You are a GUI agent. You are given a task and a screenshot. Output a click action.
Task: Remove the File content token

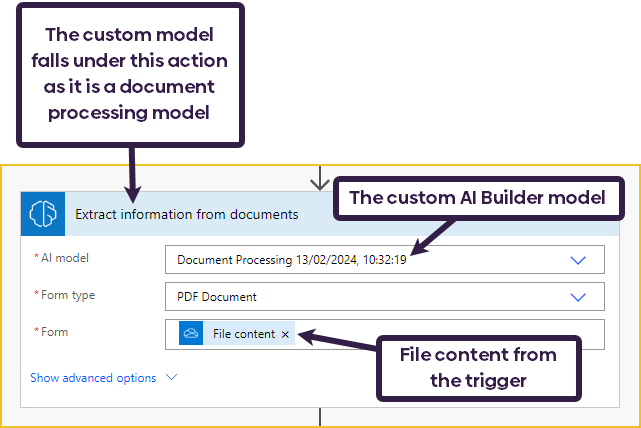(x=285, y=334)
